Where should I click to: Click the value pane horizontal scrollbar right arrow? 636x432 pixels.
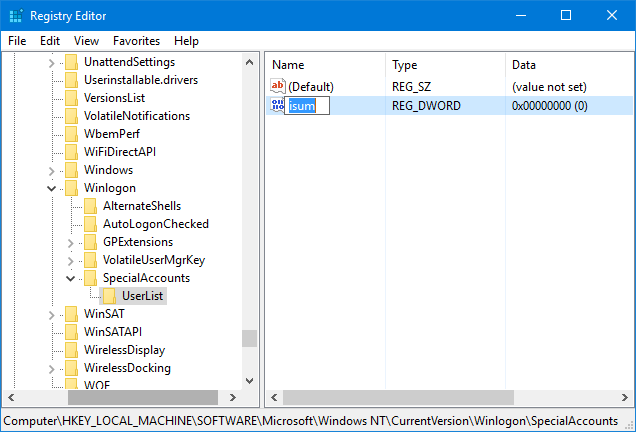[x=625, y=398]
